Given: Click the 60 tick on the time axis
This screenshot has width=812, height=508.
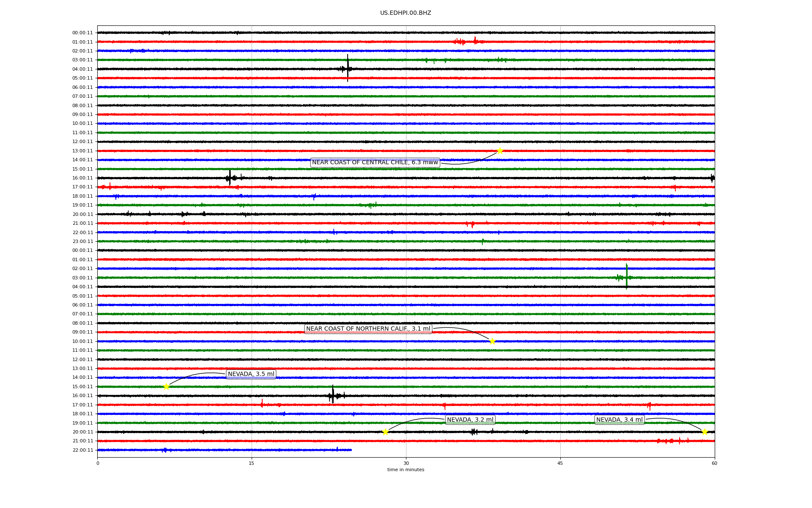Looking at the screenshot, I should 714,463.
